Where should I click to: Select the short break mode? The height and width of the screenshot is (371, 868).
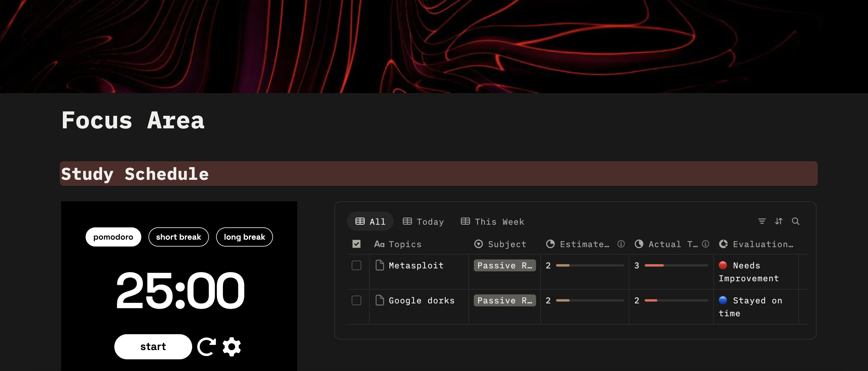(179, 237)
